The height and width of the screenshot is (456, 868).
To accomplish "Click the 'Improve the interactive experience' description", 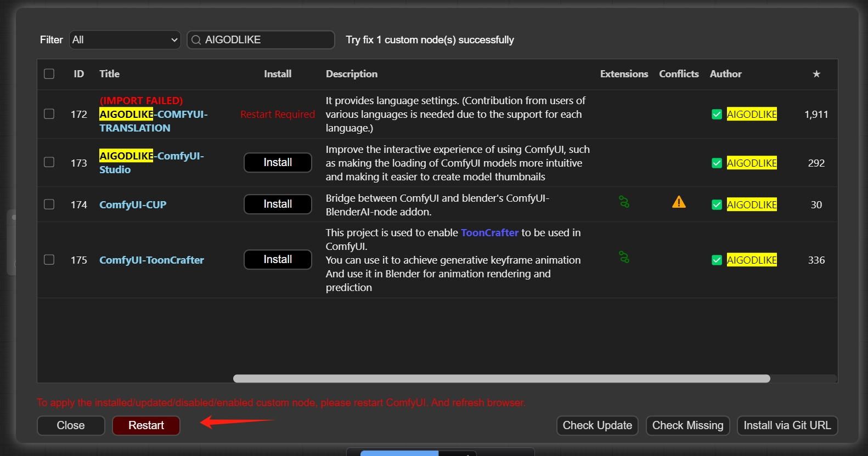I will point(458,163).
